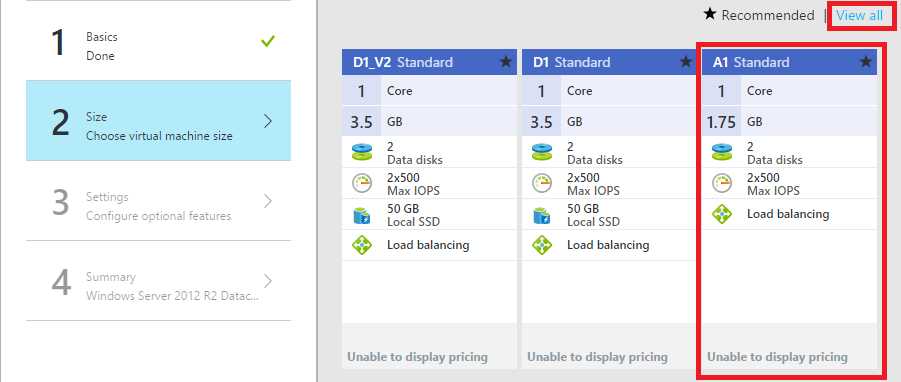
Task: Click 'Unable to display pricing' on A1 Standard card
Action: tap(777, 357)
